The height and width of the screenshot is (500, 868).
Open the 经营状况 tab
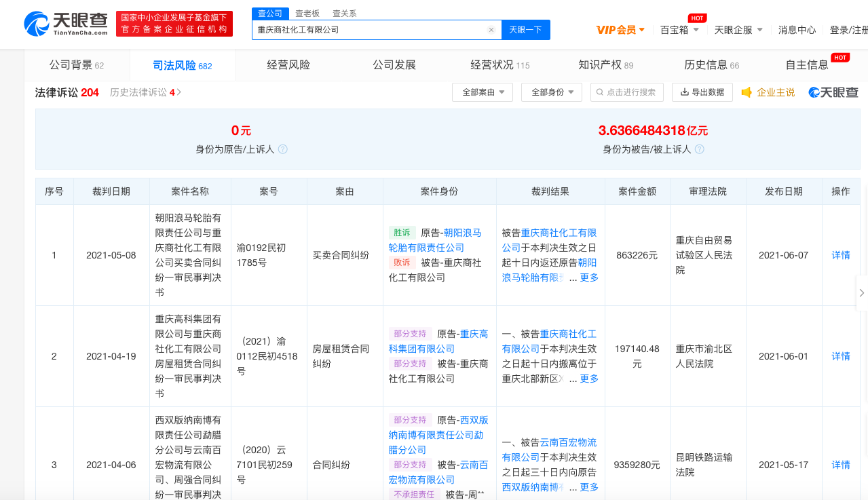tap(500, 65)
